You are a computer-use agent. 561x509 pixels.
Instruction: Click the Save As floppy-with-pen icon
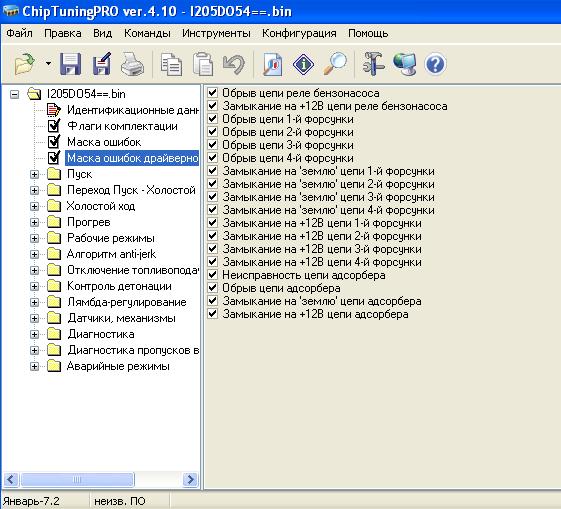point(102,64)
